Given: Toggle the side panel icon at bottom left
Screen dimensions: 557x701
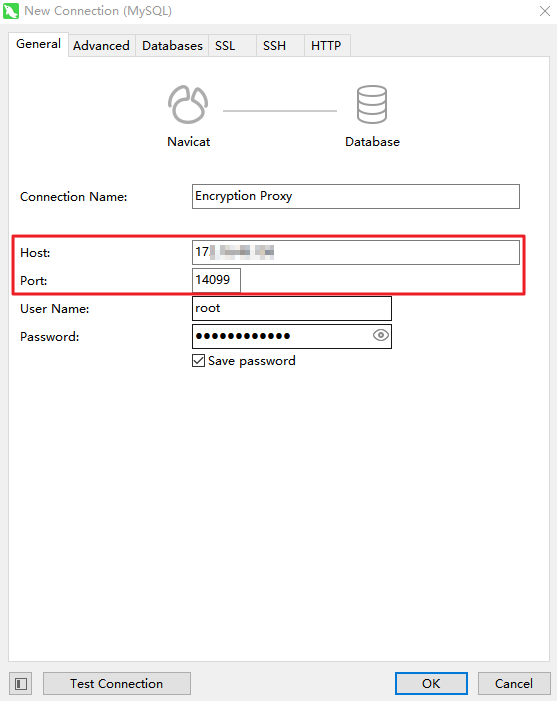Looking at the screenshot, I should 21,684.
